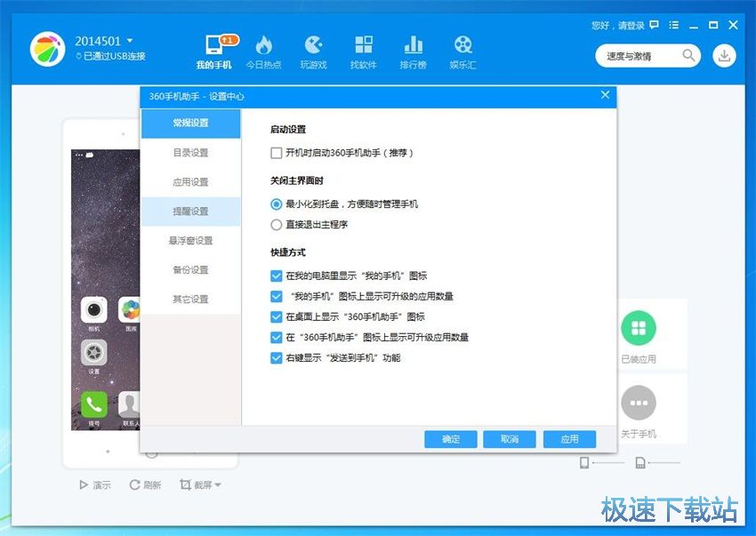Expand the 截屏 dropdown arrow

coord(217,485)
